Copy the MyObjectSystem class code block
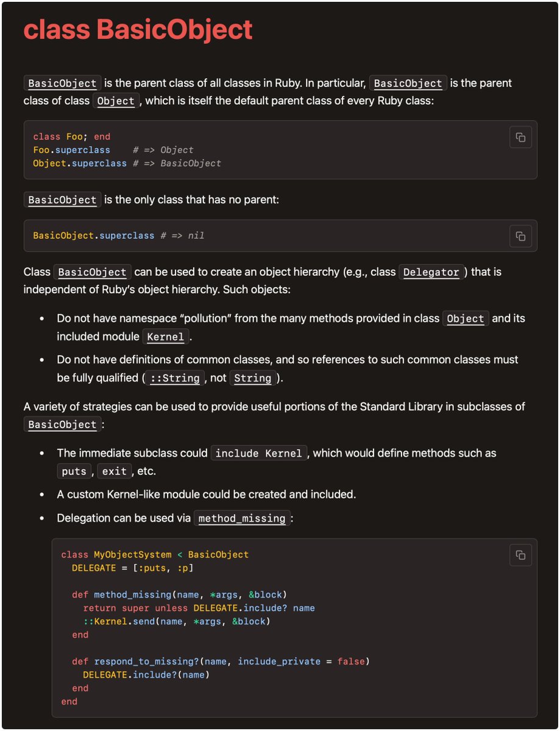The image size is (560, 731). 520,555
